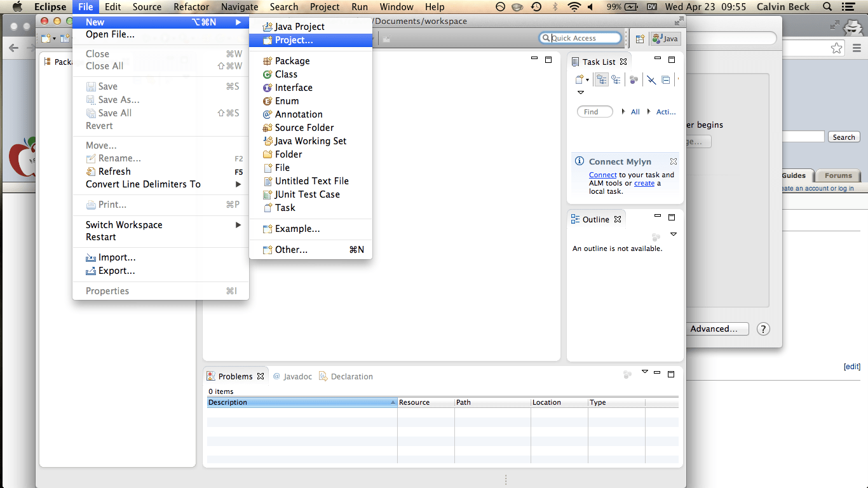
Task: Click the Wi-Fi icon in menu bar
Action: click(x=576, y=7)
